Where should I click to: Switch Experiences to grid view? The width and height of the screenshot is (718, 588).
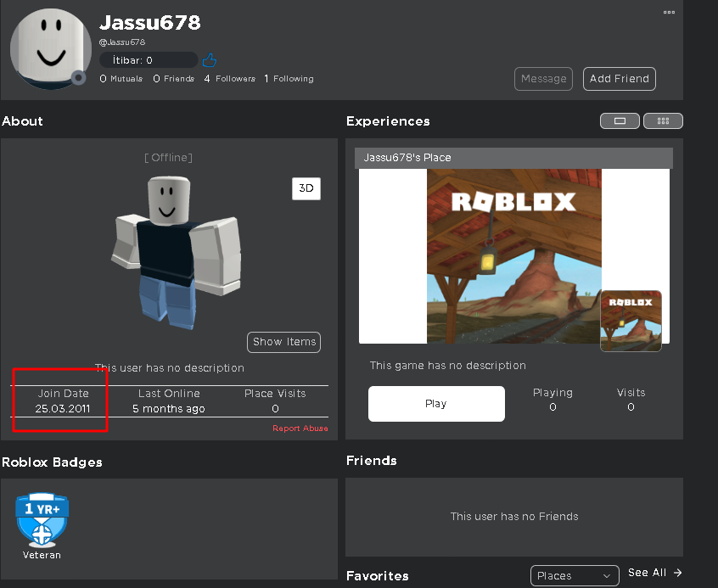663,120
